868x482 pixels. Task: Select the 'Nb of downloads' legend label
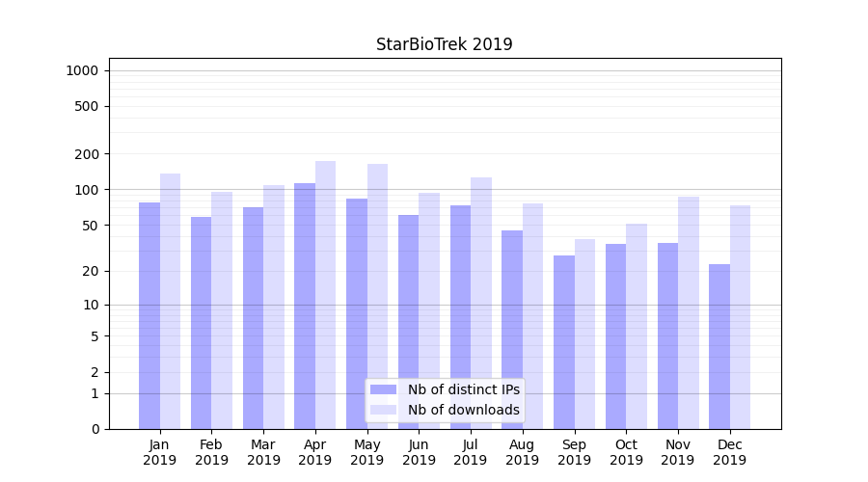(463, 410)
